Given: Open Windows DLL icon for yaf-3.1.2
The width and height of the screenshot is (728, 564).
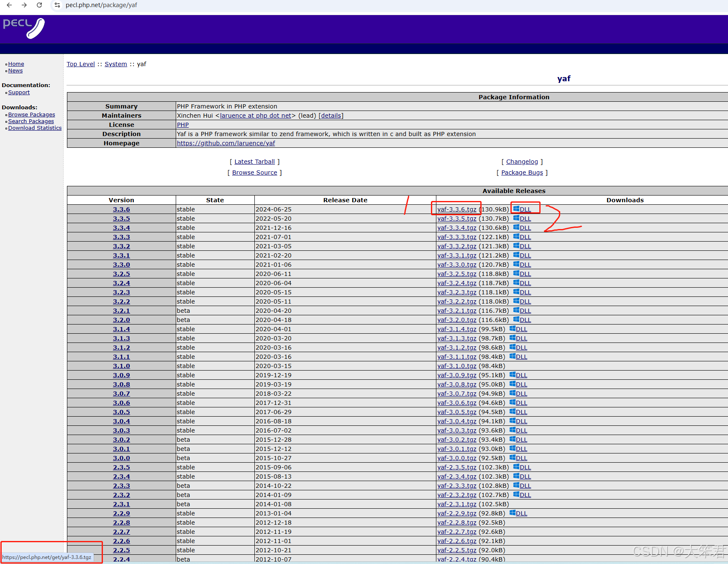Looking at the screenshot, I should (x=513, y=347).
